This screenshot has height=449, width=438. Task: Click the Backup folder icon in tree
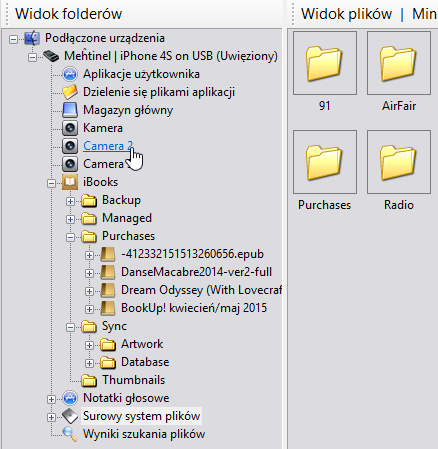[89, 200]
